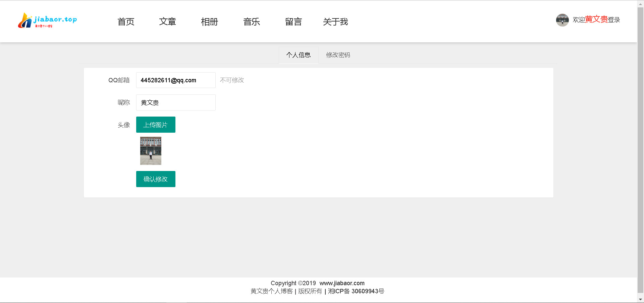Viewport: 644px width, 303px height.
Task: Click the 上传图片 button
Action: point(156,125)
